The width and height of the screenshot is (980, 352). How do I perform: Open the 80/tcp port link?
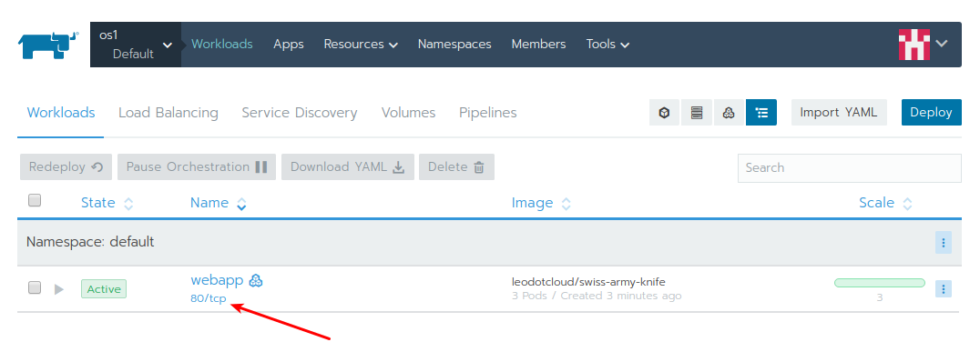pos(209,299)
